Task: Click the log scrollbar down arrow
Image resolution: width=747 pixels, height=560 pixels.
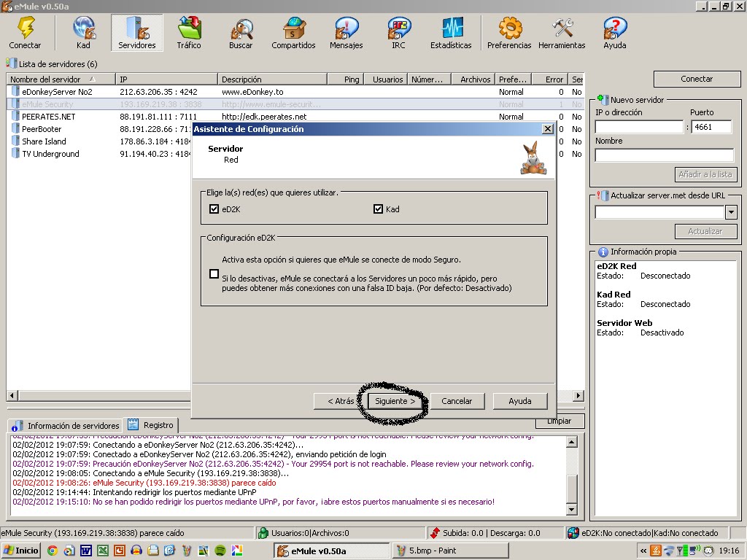Action: [572, 510]
